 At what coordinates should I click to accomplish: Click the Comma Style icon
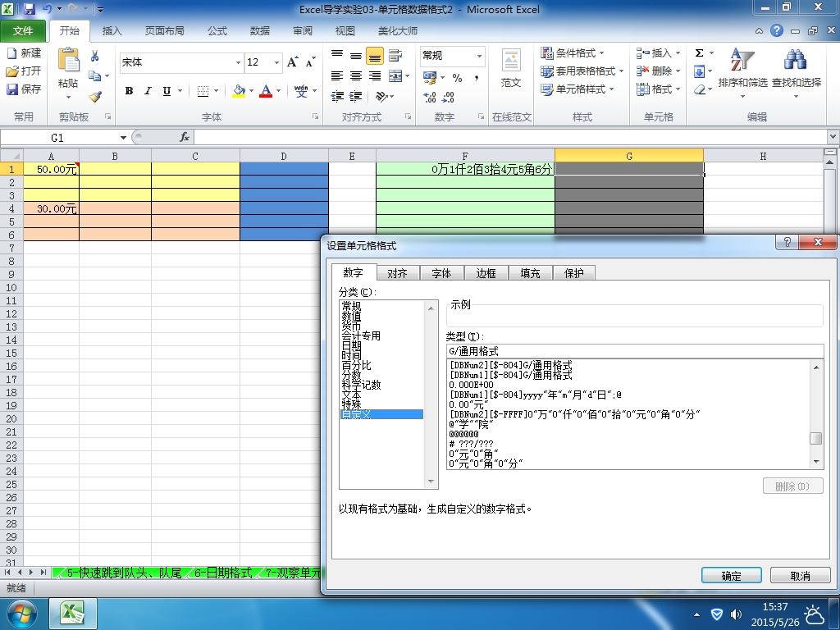coord(476,78)
